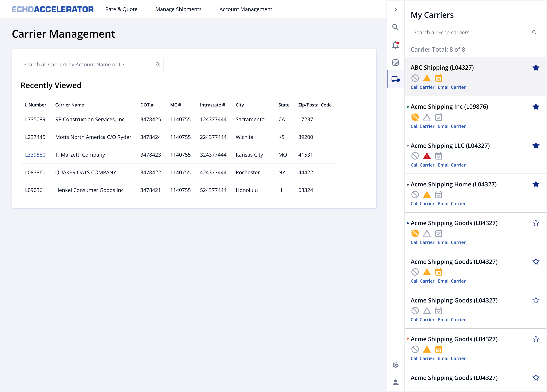Click Carrier Name column header
Viewport: 547px width, 392px height.
[69, 105]
